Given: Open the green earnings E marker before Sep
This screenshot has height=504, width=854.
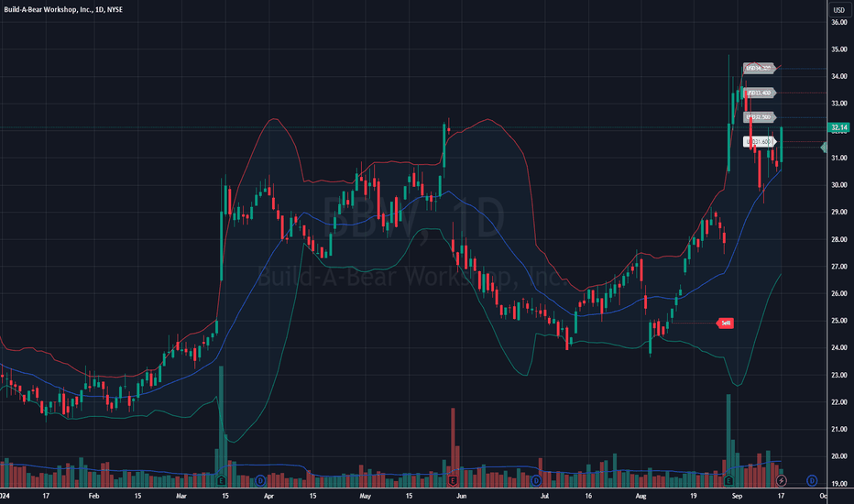Looking at the screenshot, I should [728, 480].
